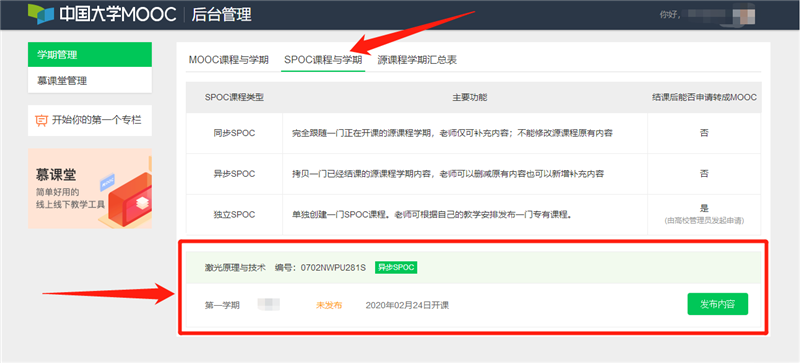Open the 激光原理与技术 course title
This screenshot has height=363, width=800.
(x=235, y=267)
